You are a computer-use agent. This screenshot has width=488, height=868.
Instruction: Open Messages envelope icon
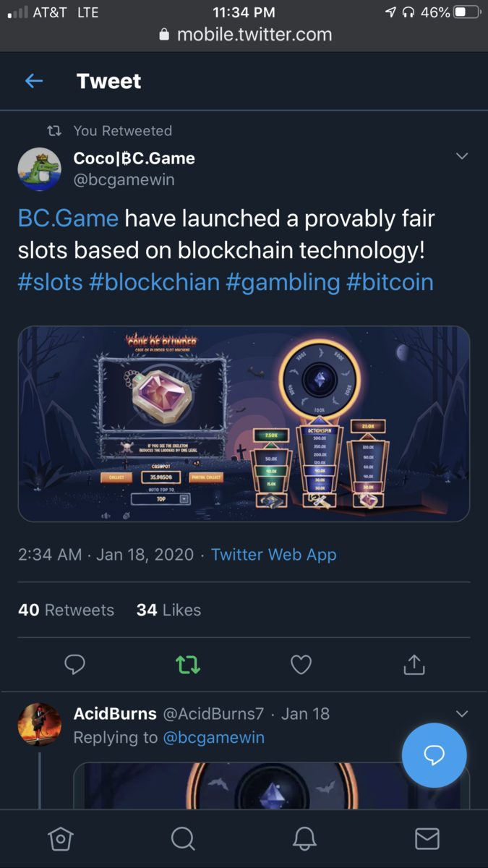coord(427,839)
